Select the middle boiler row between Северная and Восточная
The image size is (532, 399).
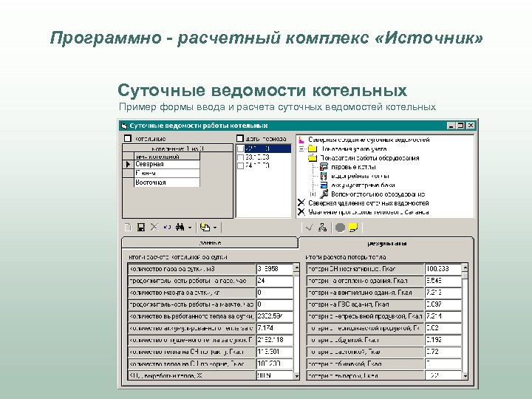click(x=167, y=174)
